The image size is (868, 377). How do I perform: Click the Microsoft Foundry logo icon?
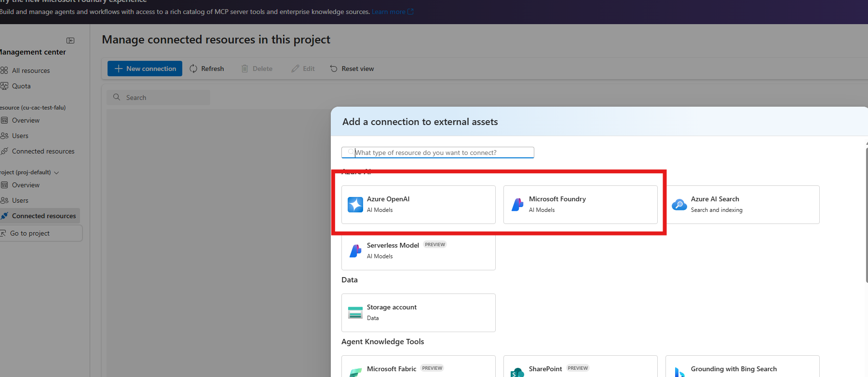point(517,205)
